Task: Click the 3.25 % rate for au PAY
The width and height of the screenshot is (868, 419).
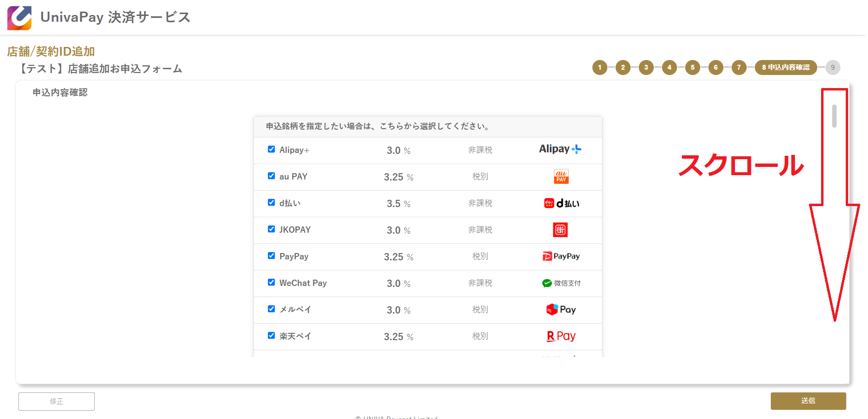Action: tap(398, 177)
